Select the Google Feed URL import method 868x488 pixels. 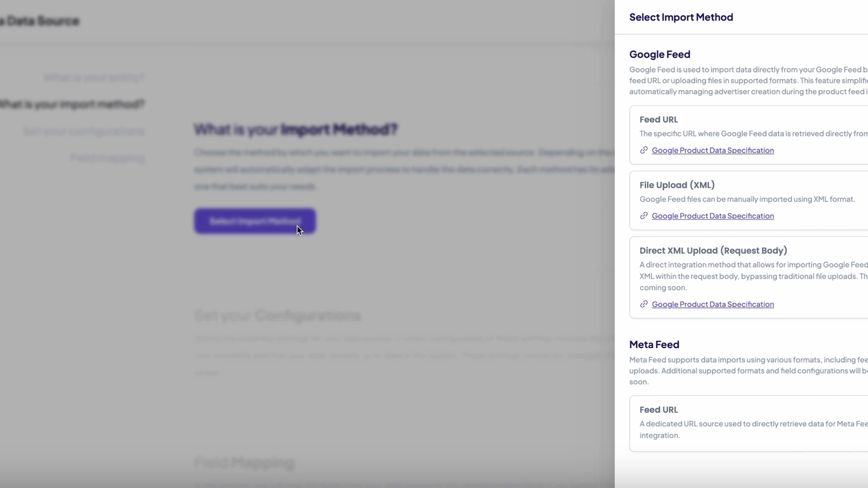click(x=749, y=135)
